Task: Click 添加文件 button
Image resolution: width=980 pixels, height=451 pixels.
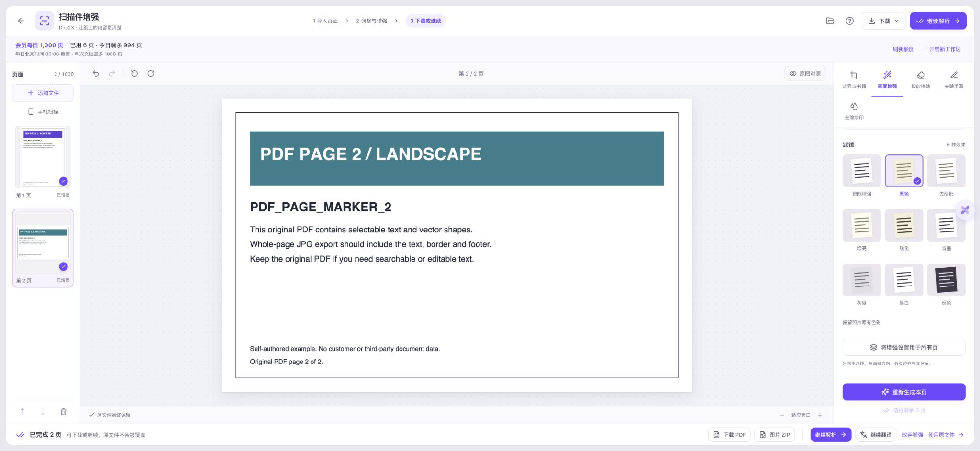Action: pyautogui.click(x=43, y=93)
